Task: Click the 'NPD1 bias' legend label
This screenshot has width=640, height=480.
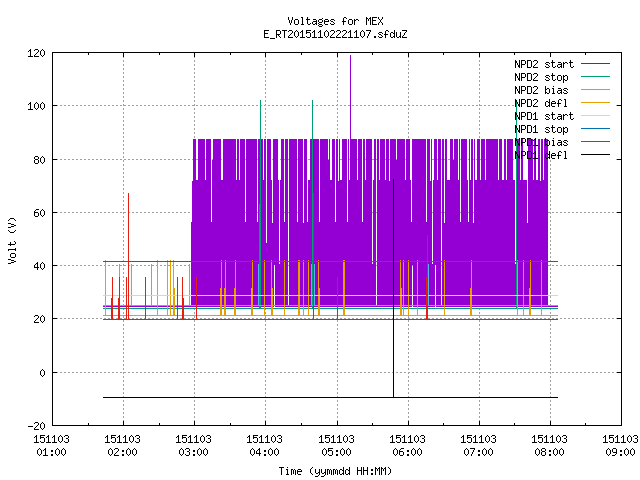Action: click(x=541, y=142)
